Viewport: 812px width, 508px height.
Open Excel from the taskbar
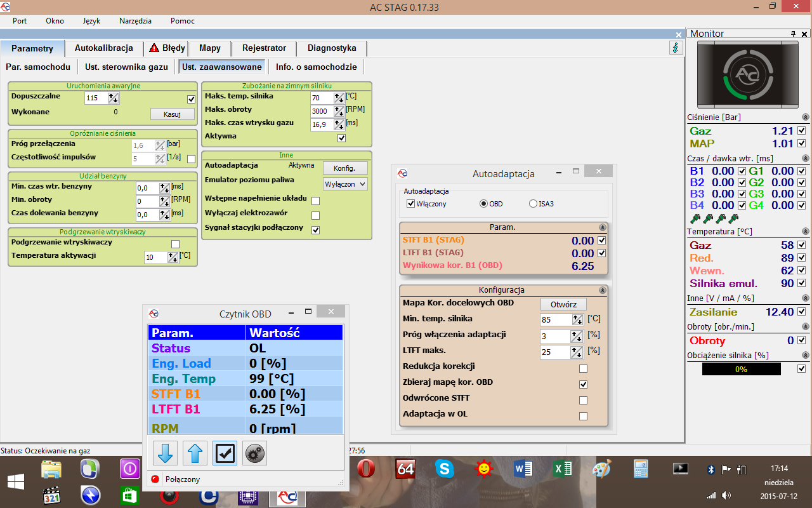563,470
